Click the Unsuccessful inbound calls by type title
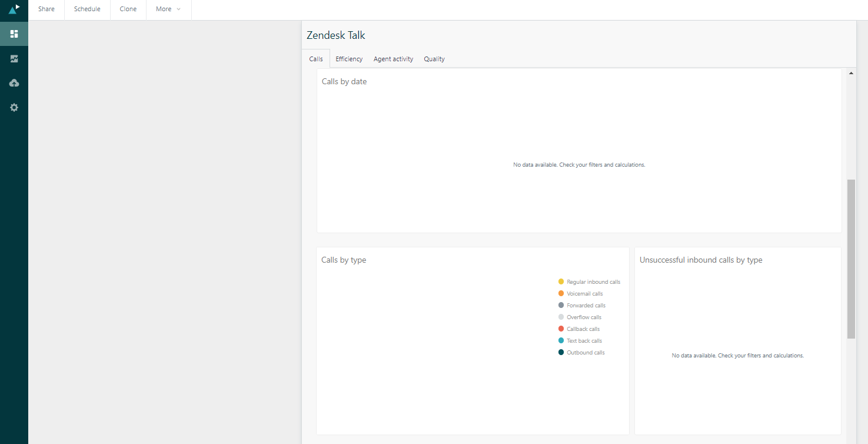The width and height of the screenshot is (868, 444). coord(701,260)
